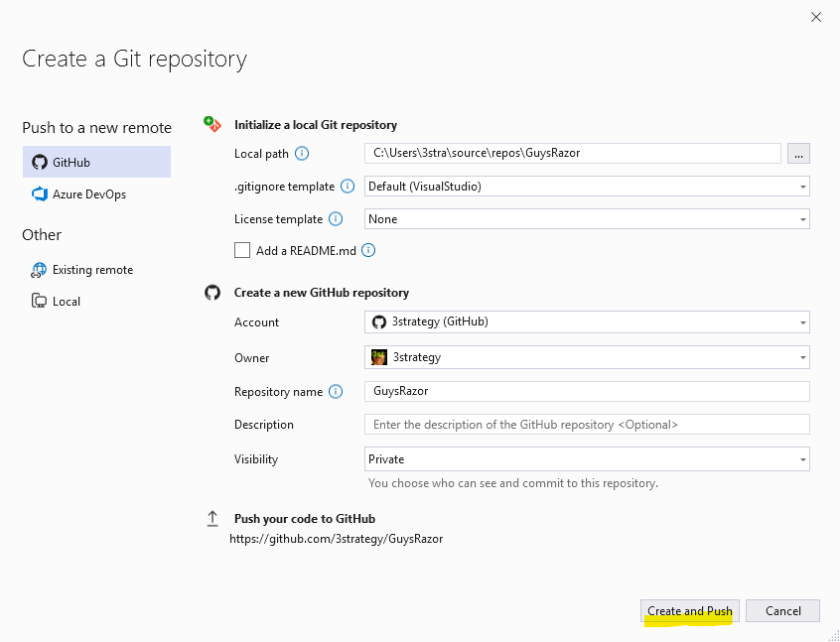The width and height of the screenshot is (840, 642).
Task: Show Add a README.md info icon
Action: 368,250
